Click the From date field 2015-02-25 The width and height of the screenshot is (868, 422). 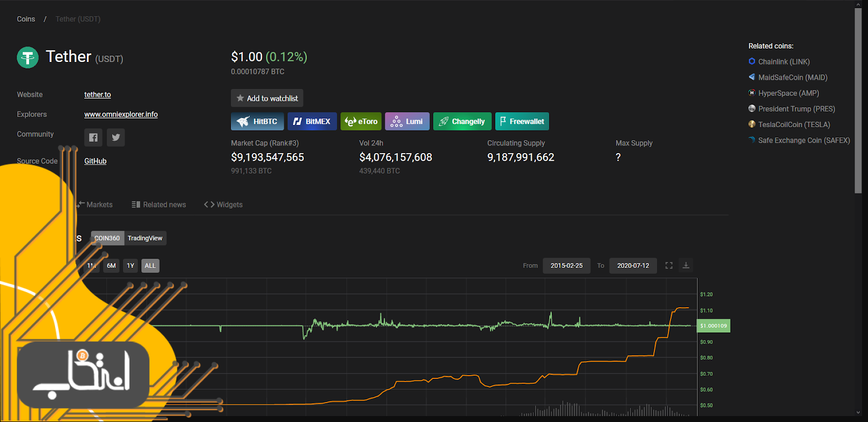click(x=566, y=266)
